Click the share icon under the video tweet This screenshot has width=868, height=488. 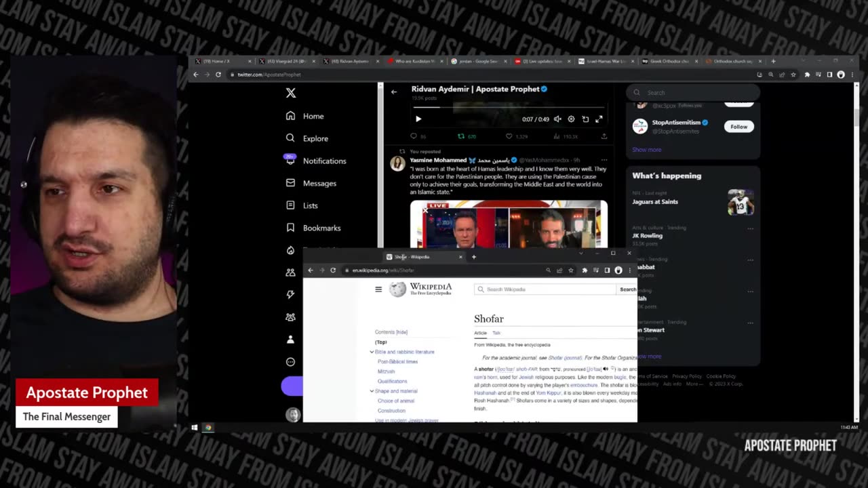click(604, 136)
